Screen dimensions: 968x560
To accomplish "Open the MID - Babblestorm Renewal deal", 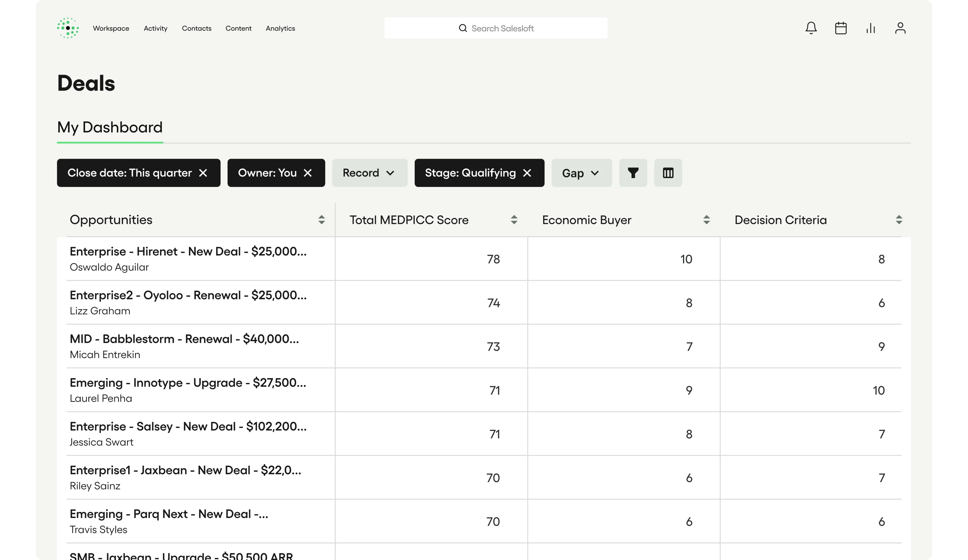I will 185,339.
